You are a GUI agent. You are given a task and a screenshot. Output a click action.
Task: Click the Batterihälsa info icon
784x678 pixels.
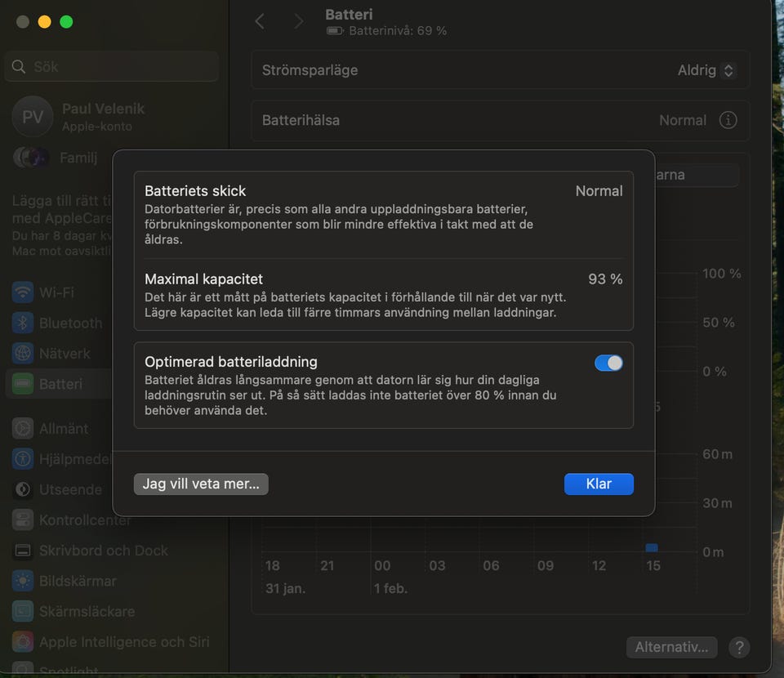727,120
